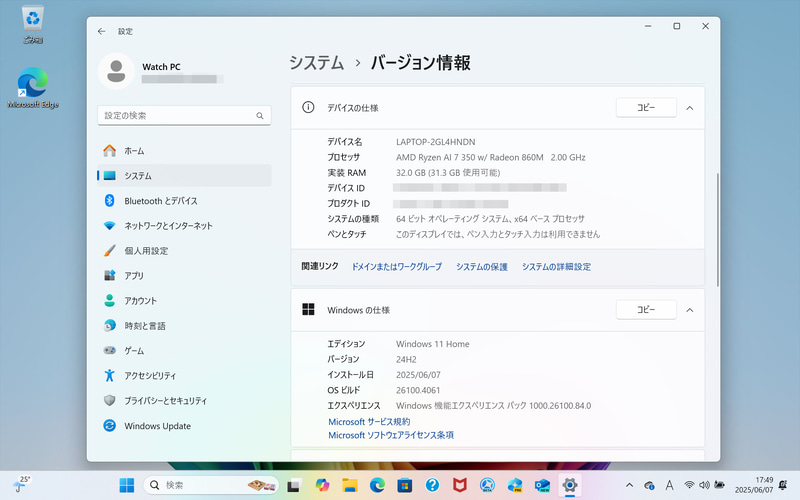Click version value 24H2

pos(406,360)
